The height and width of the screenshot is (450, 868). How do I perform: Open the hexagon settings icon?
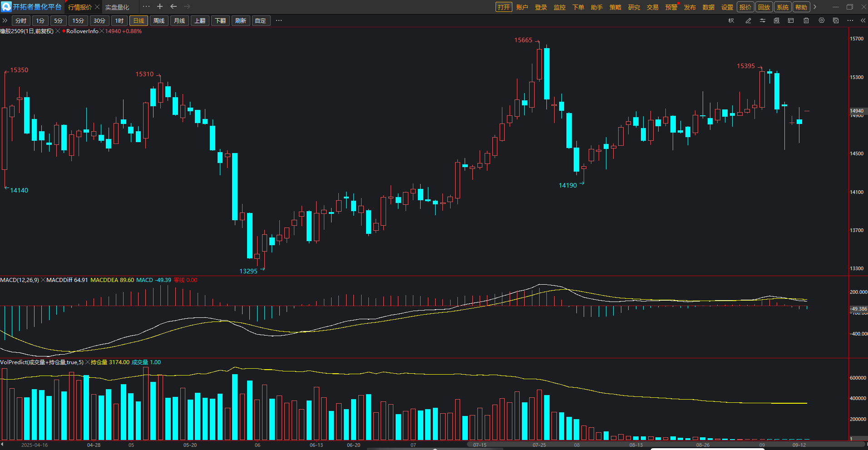coord(822,20)
